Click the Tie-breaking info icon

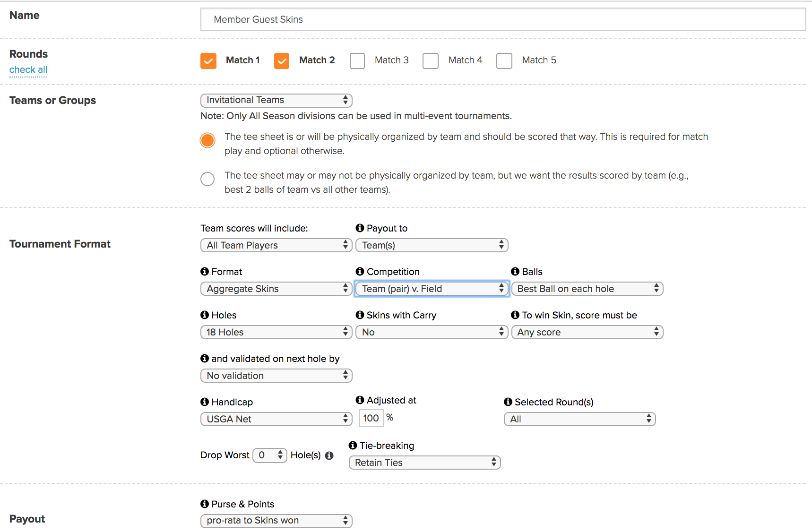pyautogui.click(x=353, y=445)
